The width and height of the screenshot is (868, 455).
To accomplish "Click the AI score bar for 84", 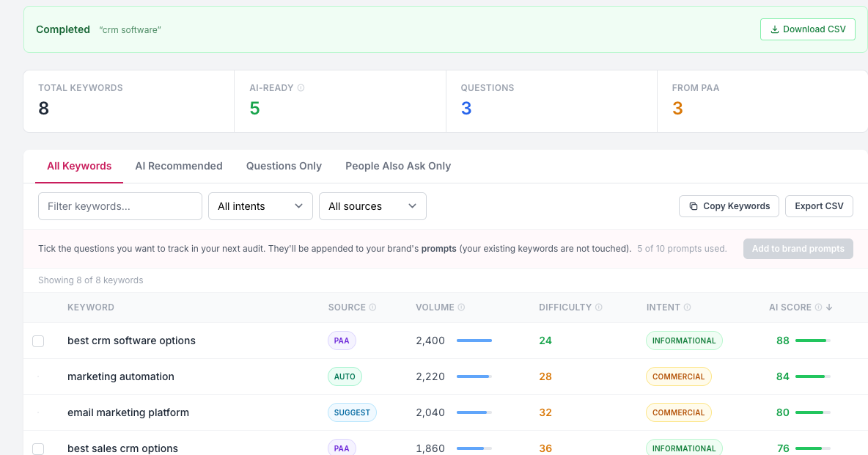I will pyautogui.click(x=812, y=376).
